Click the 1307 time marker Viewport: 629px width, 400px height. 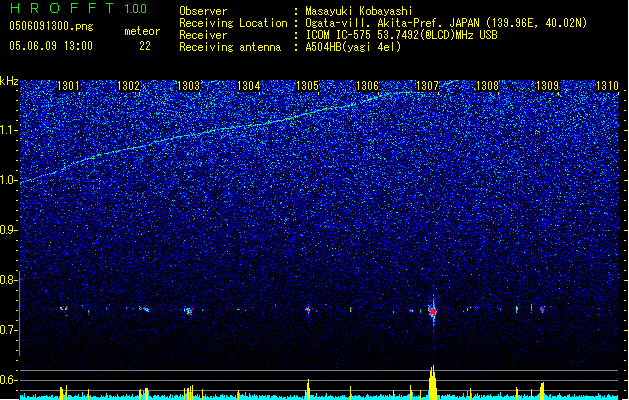pyautogui.click(x=428, y=86)
